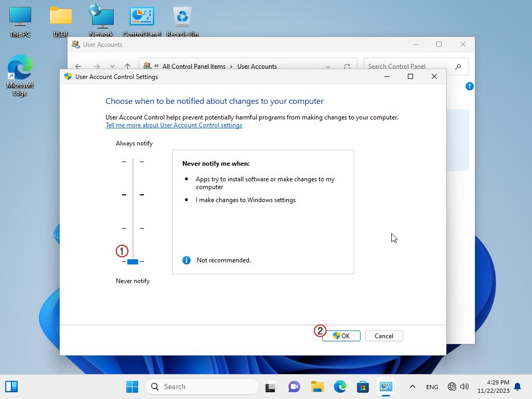Click OK to apply UAC settings
The width and height of the screenshot is (532, 399).
point(341,336)
